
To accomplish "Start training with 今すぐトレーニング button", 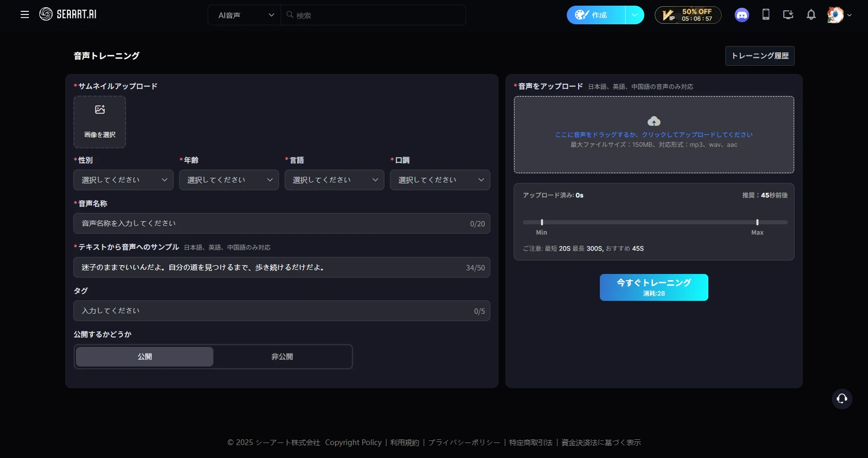I will click(654, 287).
